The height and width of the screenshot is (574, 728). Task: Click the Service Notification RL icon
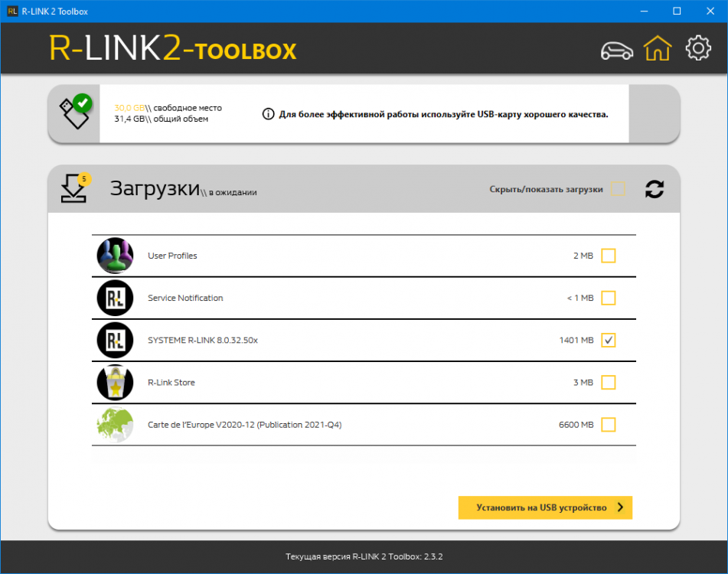pyautogui.click(x=115, y=298)
